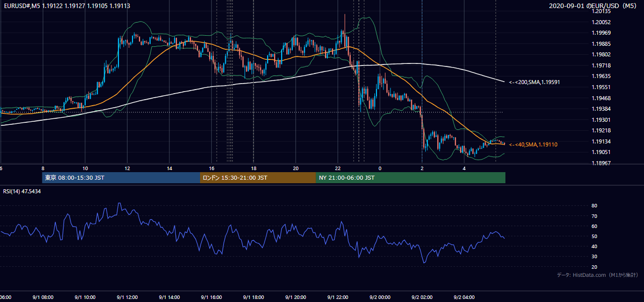Click price level 1.19051 on the price axis
Image resolution: width=644 pixels, height=302 pixels.
(x=601, y=152)
